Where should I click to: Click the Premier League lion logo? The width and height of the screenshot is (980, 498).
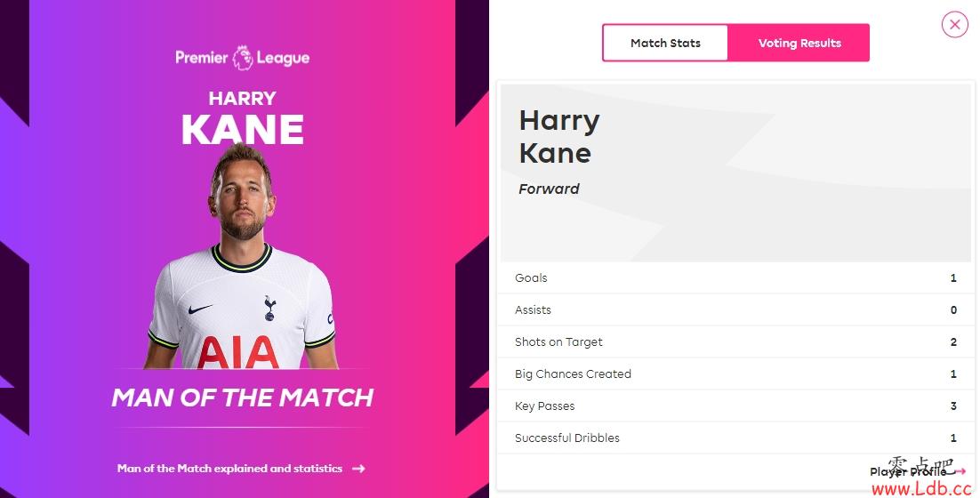click(x=243, y=58)
